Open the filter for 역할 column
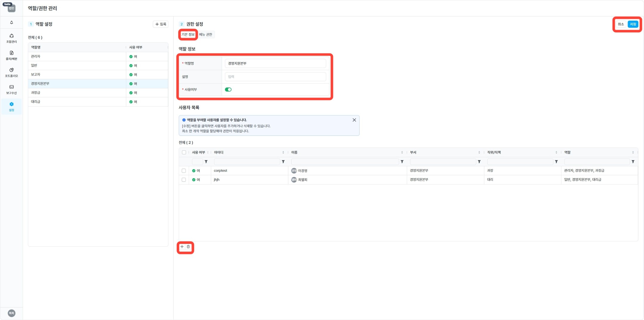This screenshot has width=644, height=320. [633, 162]
